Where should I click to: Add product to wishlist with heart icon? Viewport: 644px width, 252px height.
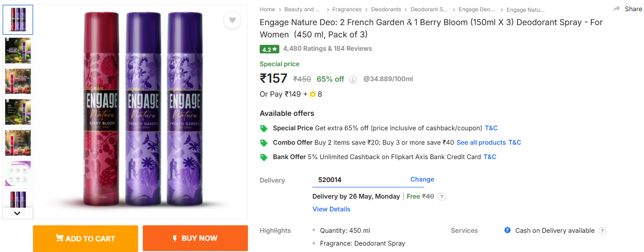point(232,21)
